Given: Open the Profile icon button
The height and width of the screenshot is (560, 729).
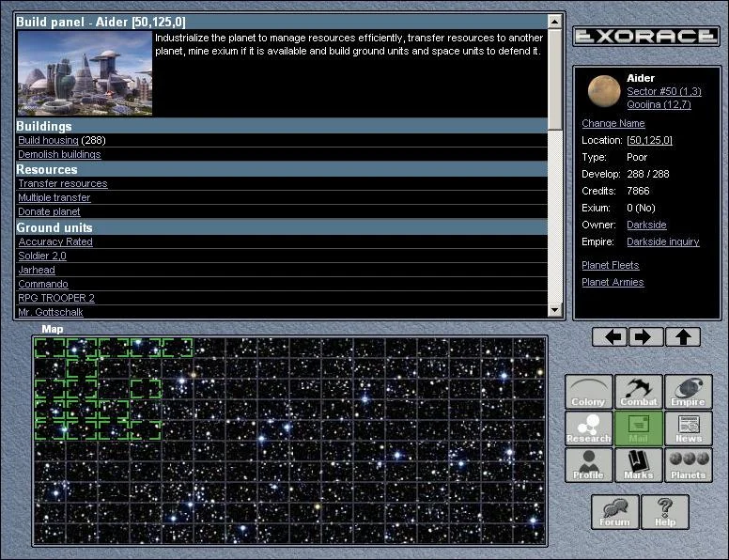Looking at the screenshot, I should (x=588, y=465).
